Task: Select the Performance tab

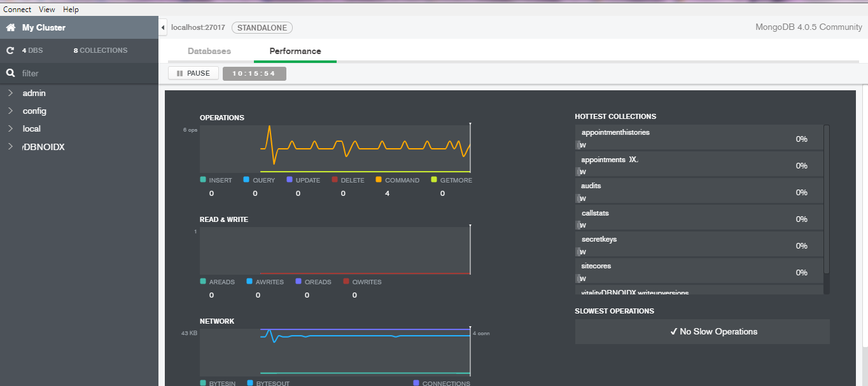Action: [295, 51]
